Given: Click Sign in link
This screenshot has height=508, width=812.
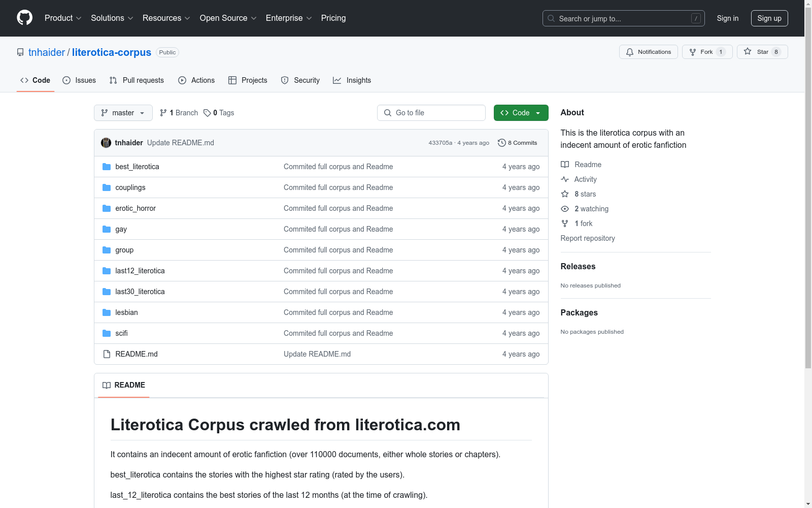Looking at the screenshot, I should tap(727, 18).
